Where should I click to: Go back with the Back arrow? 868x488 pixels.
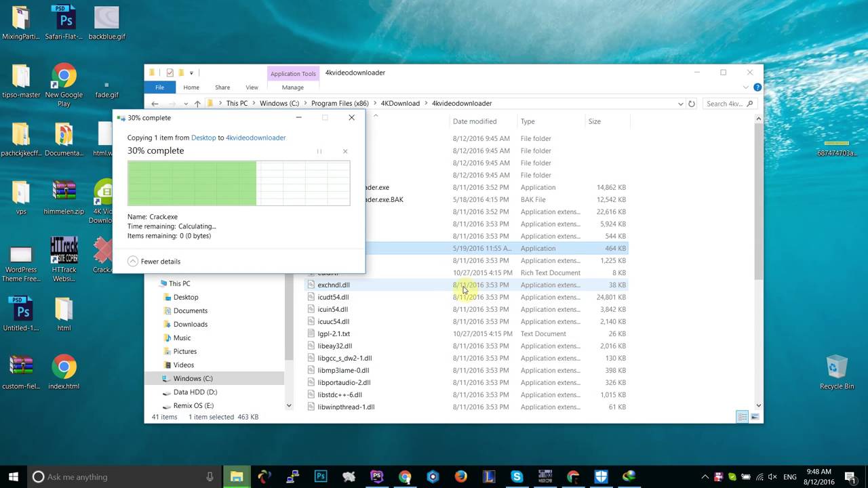155,104
